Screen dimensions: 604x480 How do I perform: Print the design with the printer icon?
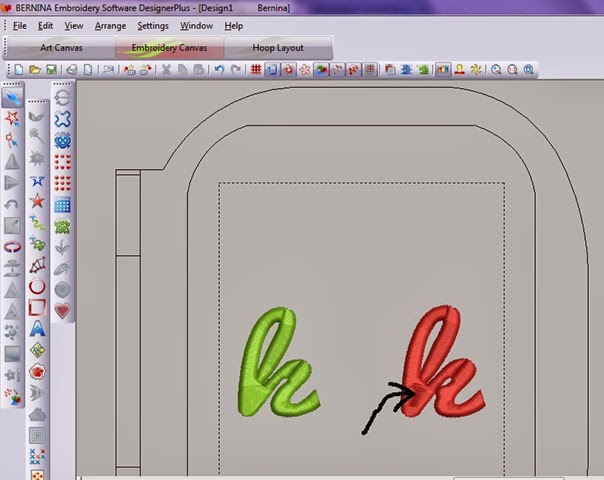72,70
